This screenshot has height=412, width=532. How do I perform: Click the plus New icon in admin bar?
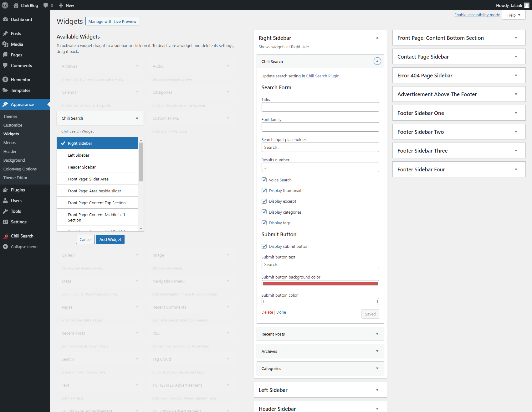click(x=61, y=5)
